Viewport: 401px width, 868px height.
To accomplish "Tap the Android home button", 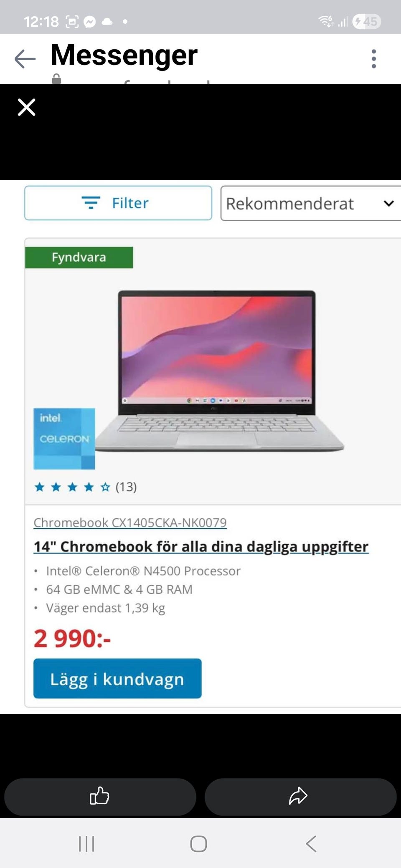I will [x=198, y=844].
